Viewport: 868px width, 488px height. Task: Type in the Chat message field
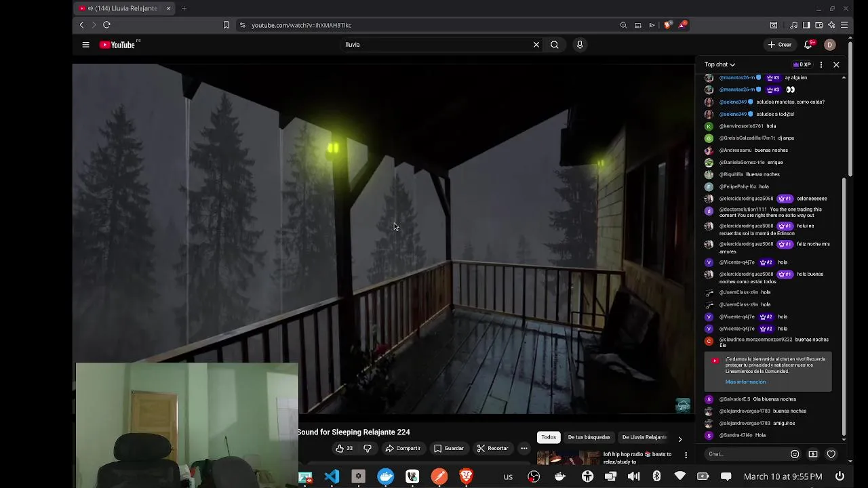coord(745,454)
